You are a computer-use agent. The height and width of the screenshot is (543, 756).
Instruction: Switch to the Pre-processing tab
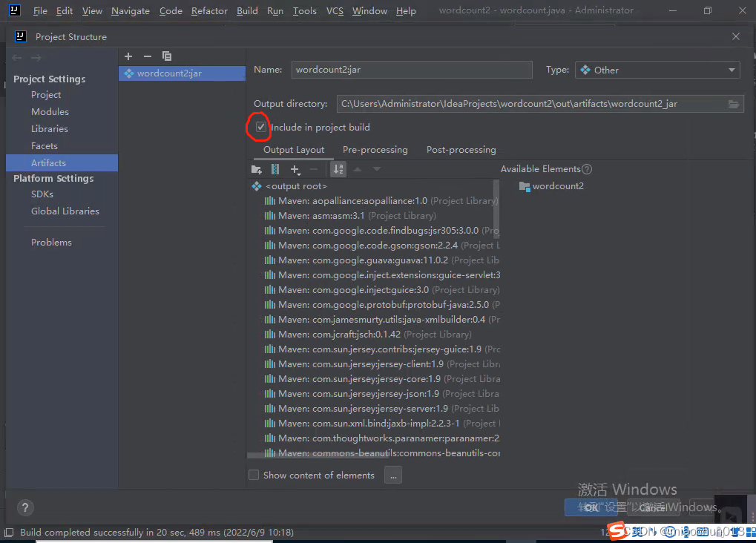[375, 150]
